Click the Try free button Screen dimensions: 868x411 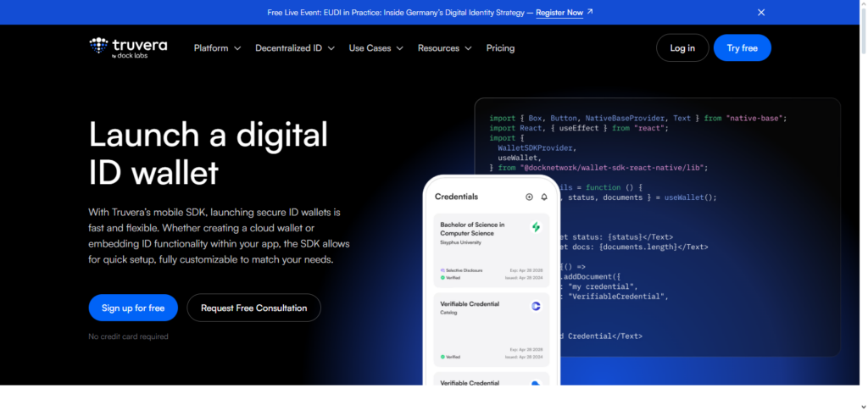742,48
